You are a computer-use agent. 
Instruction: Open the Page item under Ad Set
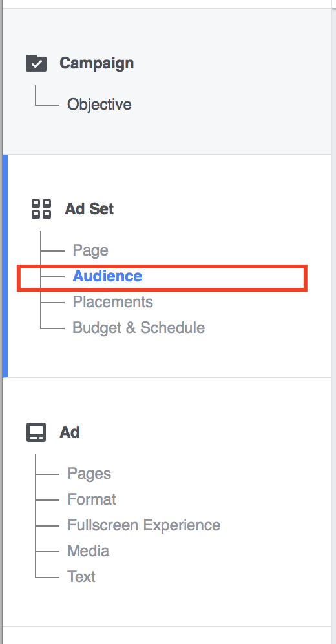point(90,250)
